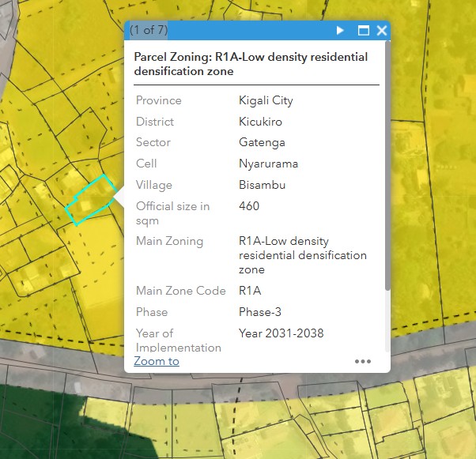476x459 pixels.
Task: Click the popup vertical scrollbar
Action: click(387, 165)
